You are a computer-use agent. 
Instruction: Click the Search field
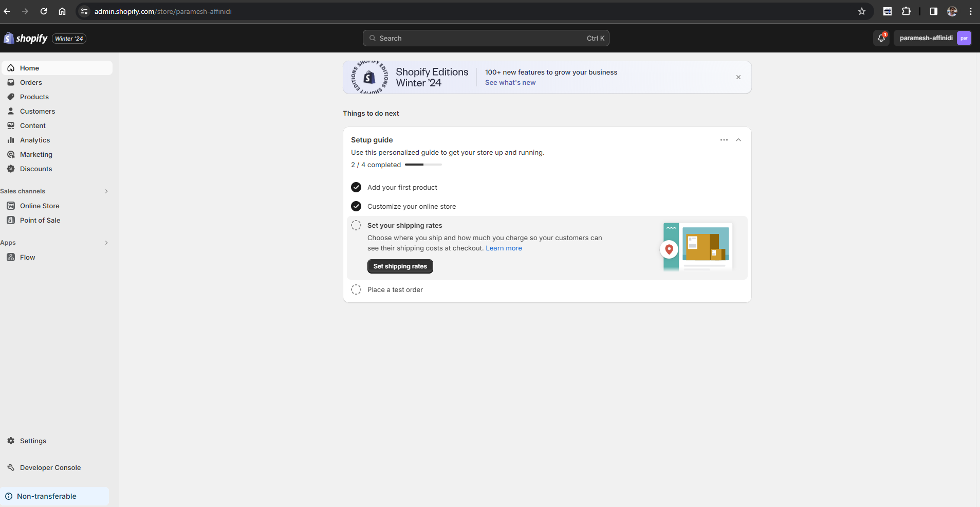point(486,38)
